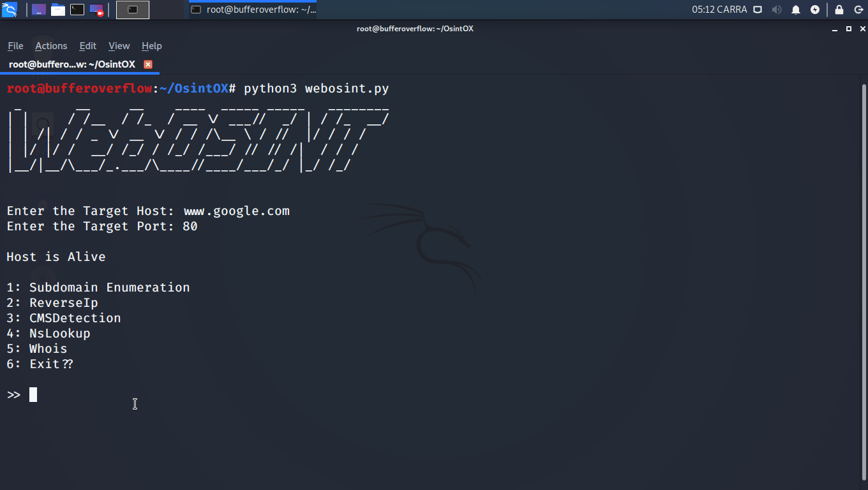This screenshot has width=868, height=490.
Task: Open the View menu
Action: pos(119,46)
